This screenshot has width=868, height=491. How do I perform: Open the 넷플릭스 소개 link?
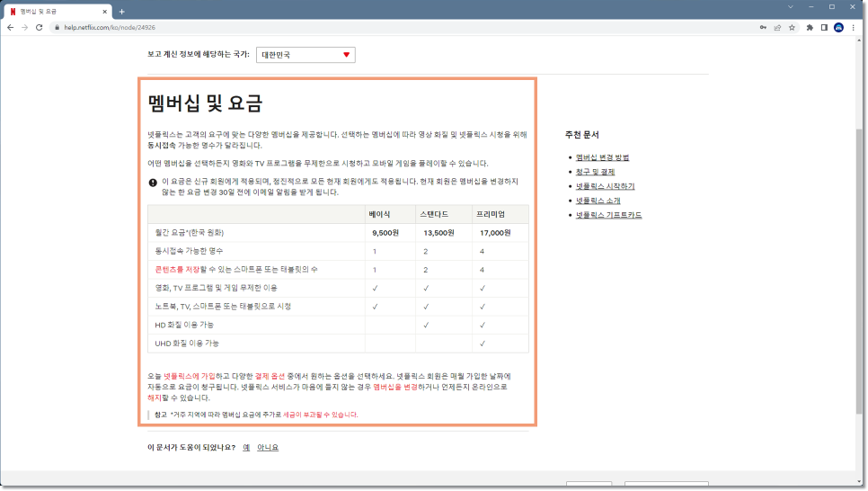598,201
